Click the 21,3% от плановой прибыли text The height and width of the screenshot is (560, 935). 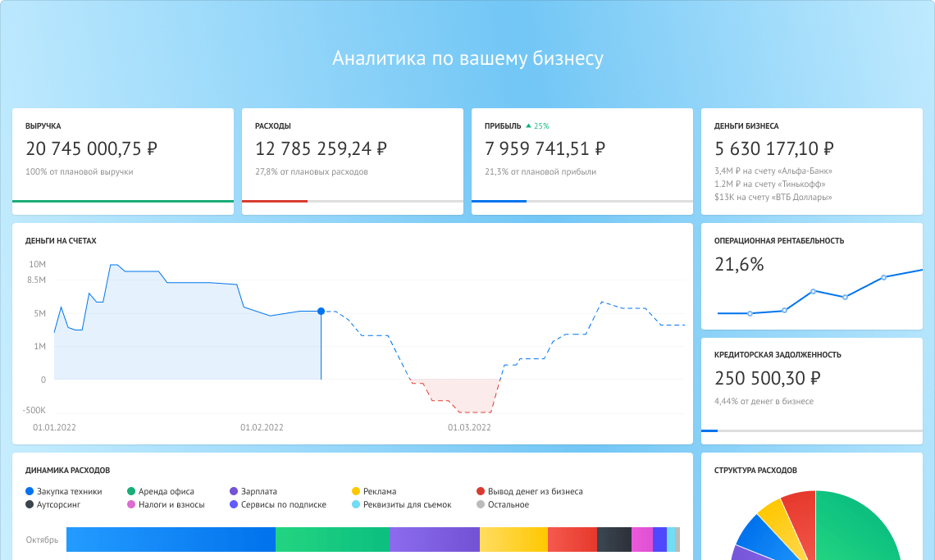540,171
